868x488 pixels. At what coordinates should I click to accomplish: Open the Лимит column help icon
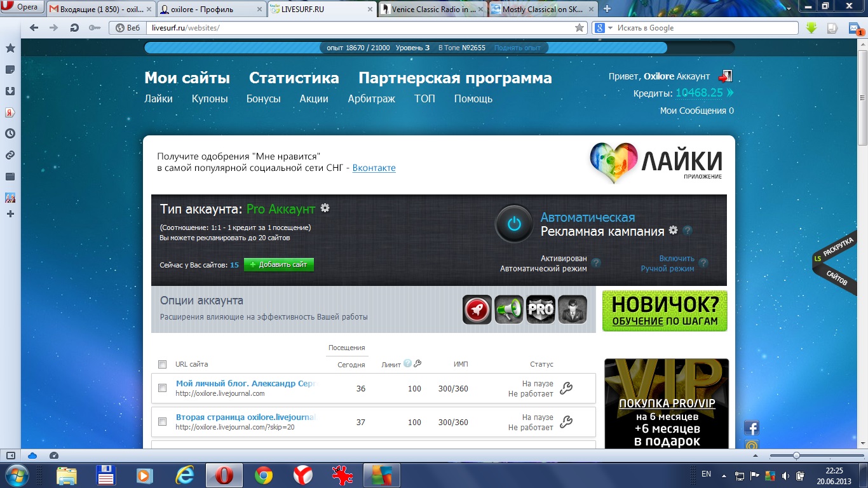coord(407,363)
